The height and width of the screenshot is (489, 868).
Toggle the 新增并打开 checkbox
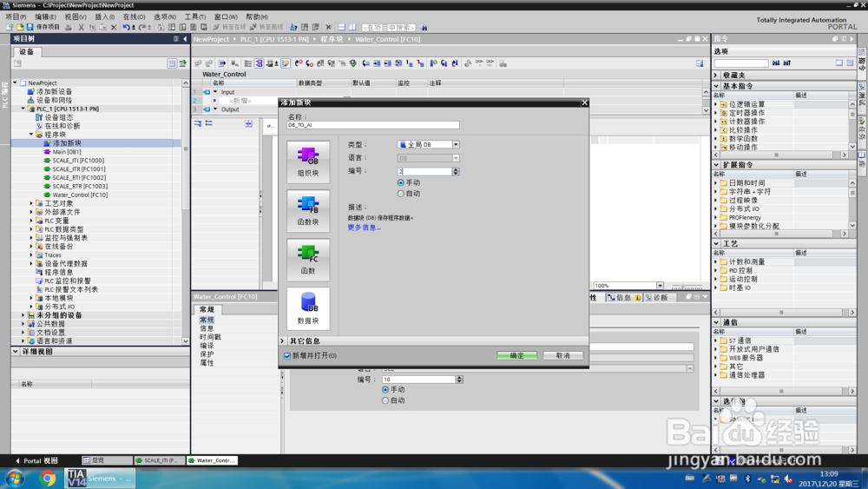tap(287, 355)
